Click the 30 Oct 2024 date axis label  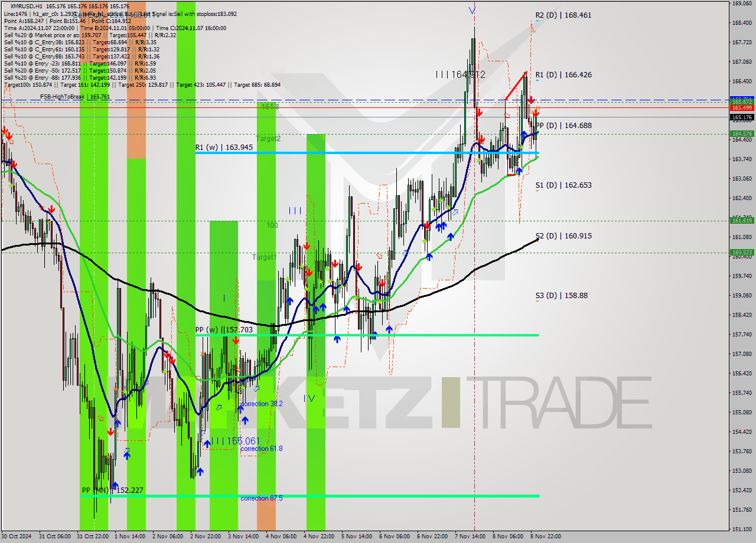coord(16,537)
